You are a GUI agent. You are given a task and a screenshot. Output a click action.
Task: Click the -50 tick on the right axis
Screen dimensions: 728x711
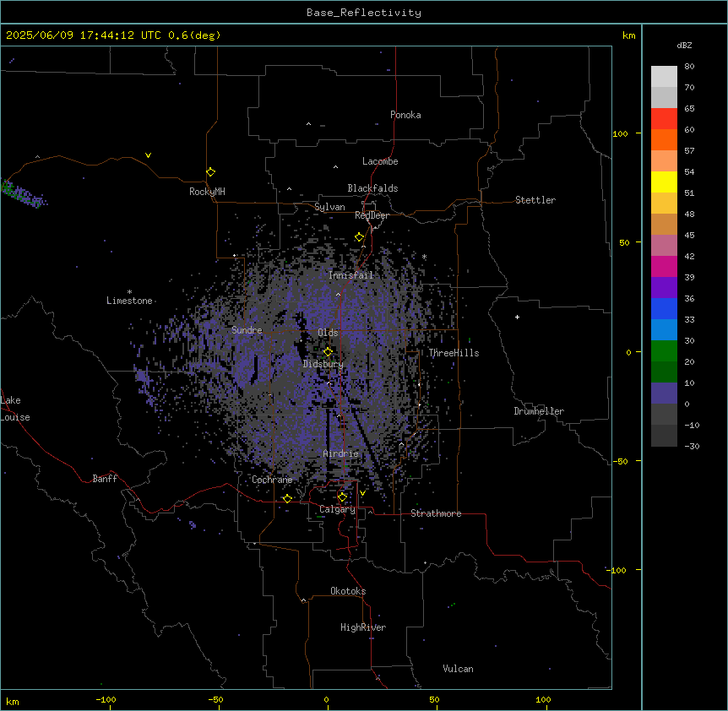tap(620, 461)
